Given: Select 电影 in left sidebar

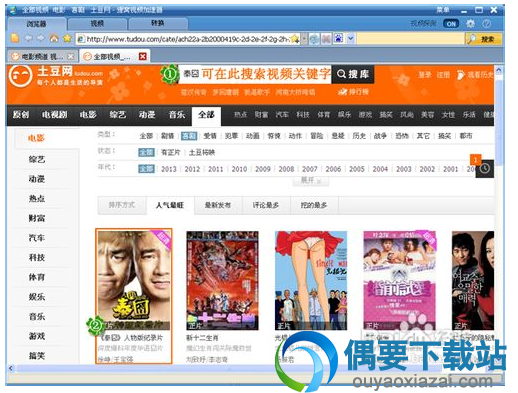Looking at the screenshot, I should 36,138.
